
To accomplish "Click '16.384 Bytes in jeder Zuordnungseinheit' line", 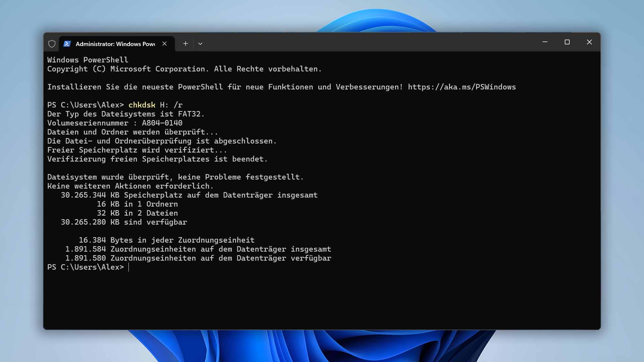I will click(x=167, y=240).
